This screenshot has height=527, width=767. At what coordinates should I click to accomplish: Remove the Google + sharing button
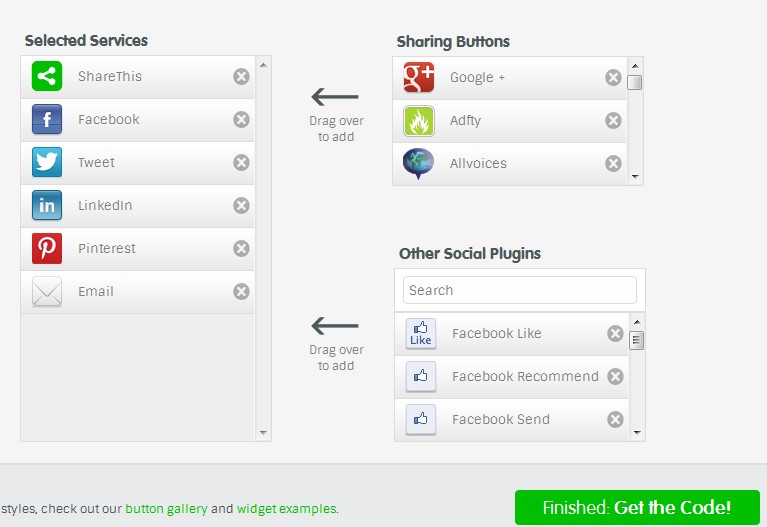[613, 78]
